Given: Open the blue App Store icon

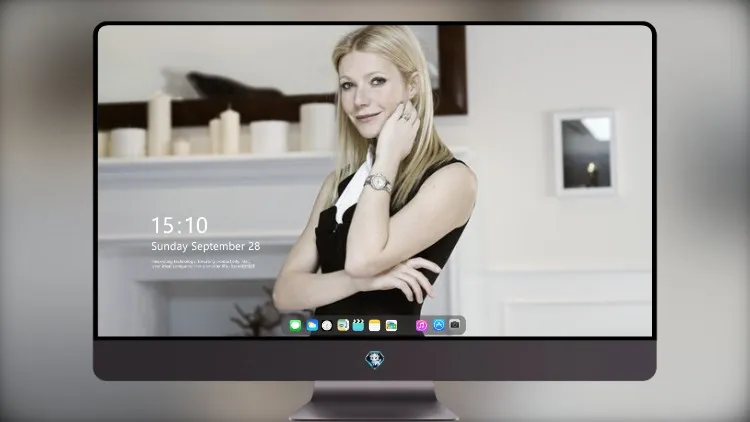Looking at the screenshot, I should pos(439,325).
